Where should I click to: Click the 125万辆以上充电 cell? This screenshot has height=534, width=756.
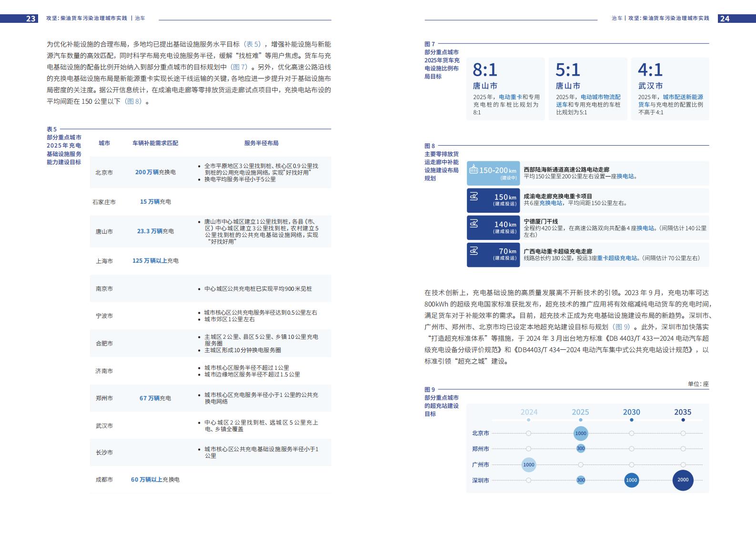click(x=155, y=261)
